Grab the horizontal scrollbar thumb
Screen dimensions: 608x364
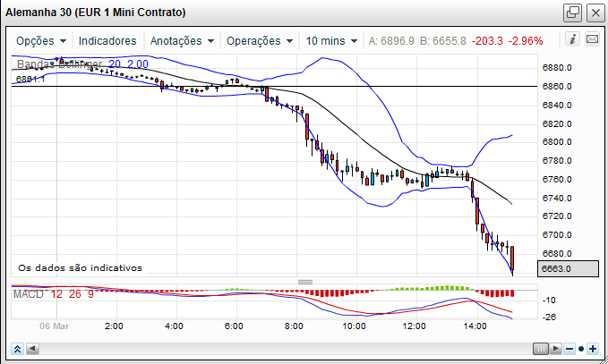[541, 349]
